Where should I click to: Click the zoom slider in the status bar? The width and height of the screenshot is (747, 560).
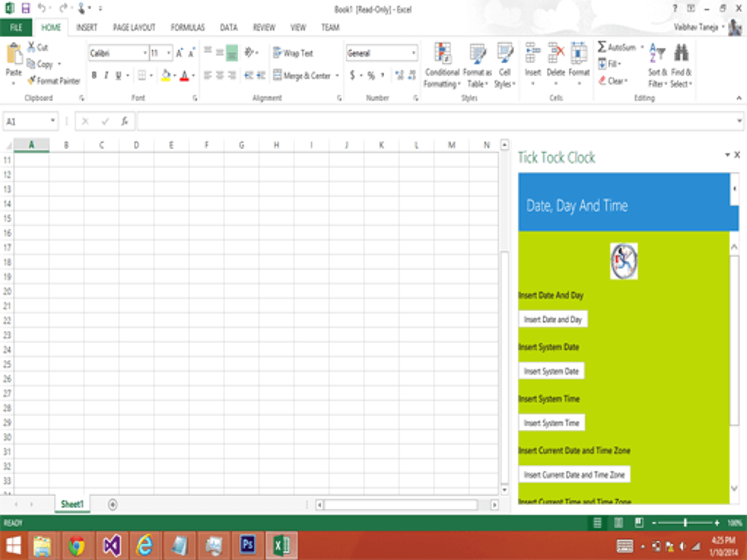(x=685, y=523)
